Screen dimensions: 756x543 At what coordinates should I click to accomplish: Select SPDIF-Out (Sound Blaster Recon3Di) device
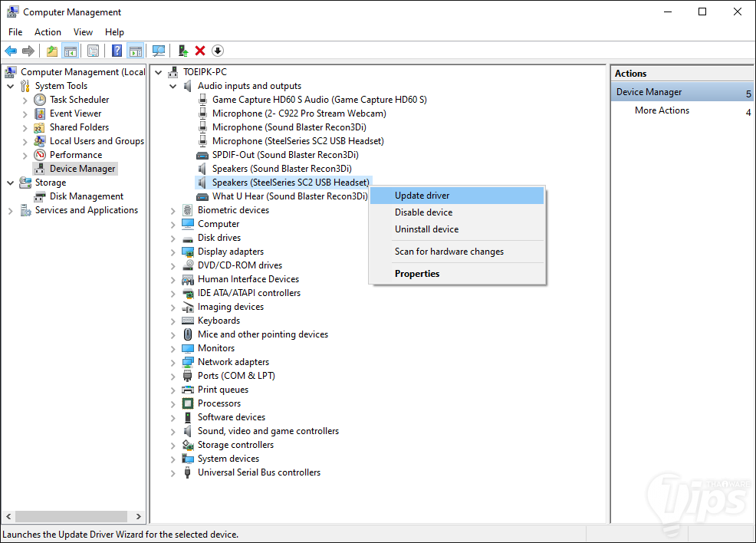[285, 155]
